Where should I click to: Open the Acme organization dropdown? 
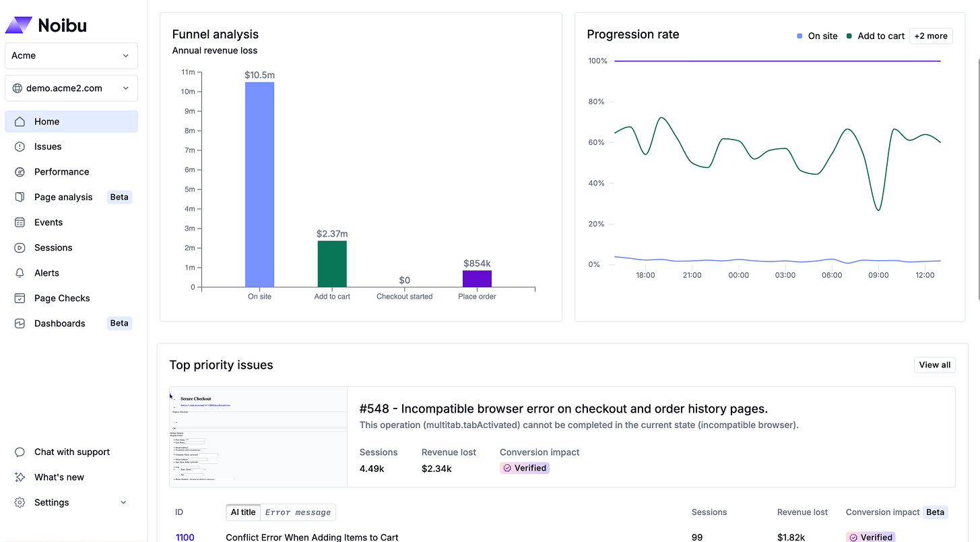pos(71,56)
